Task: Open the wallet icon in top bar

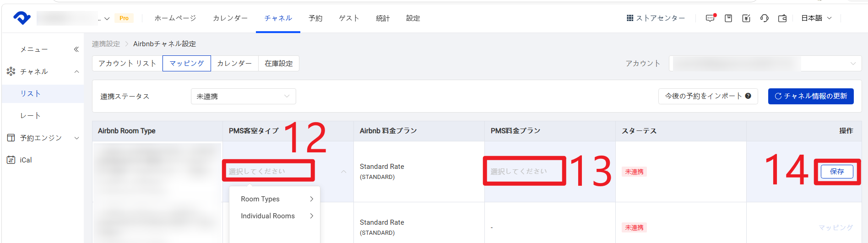Action: pyautogui.click(x=782, y=18)
